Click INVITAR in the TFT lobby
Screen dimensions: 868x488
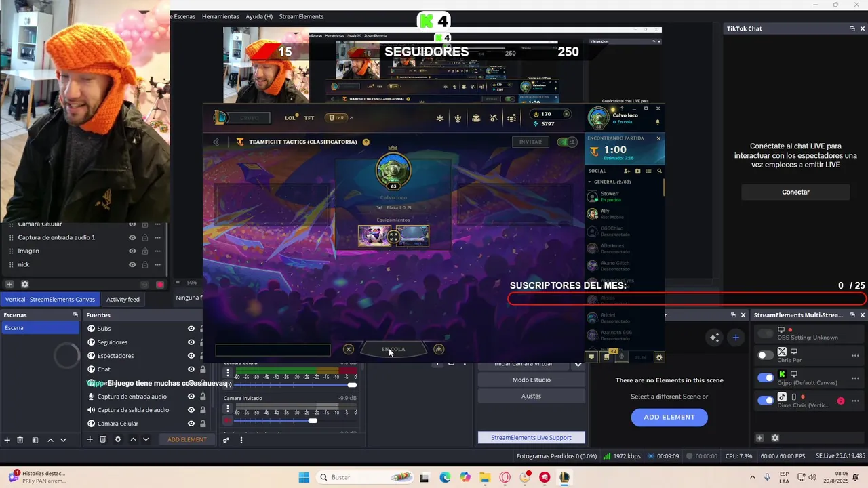click(530, 142)
